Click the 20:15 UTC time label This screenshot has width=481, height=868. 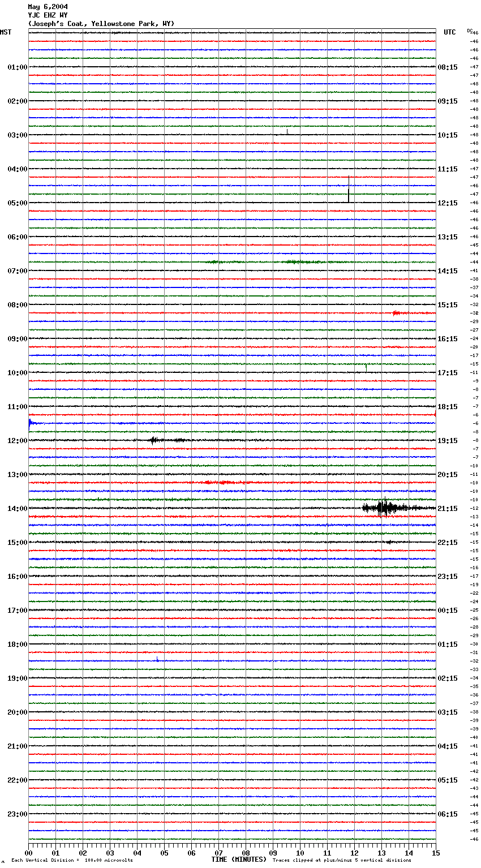(x=448, y=475)
